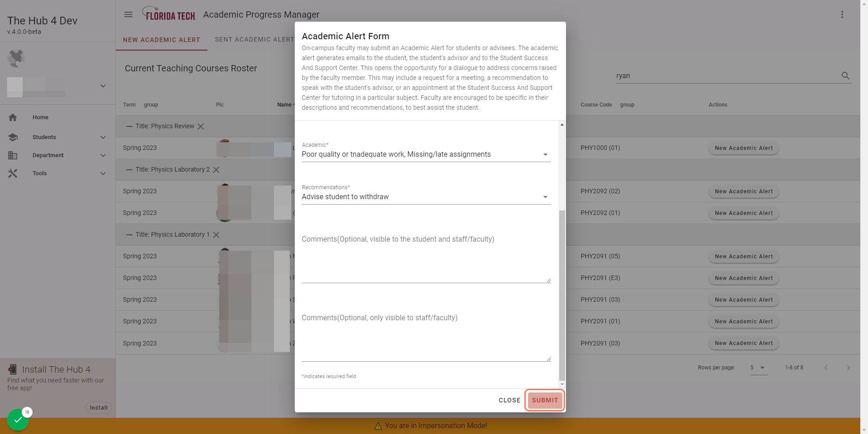Sort by the Term column header
868x434 pixels.
coord(129,105)
